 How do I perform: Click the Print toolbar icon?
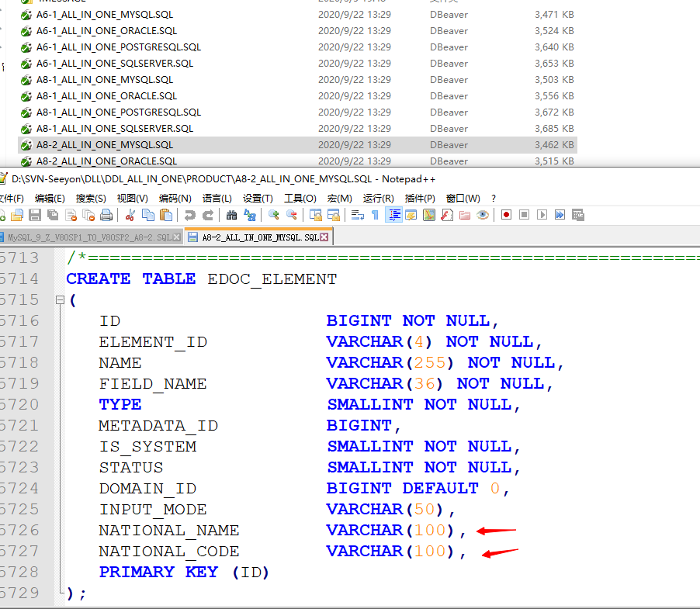(106, 215)
